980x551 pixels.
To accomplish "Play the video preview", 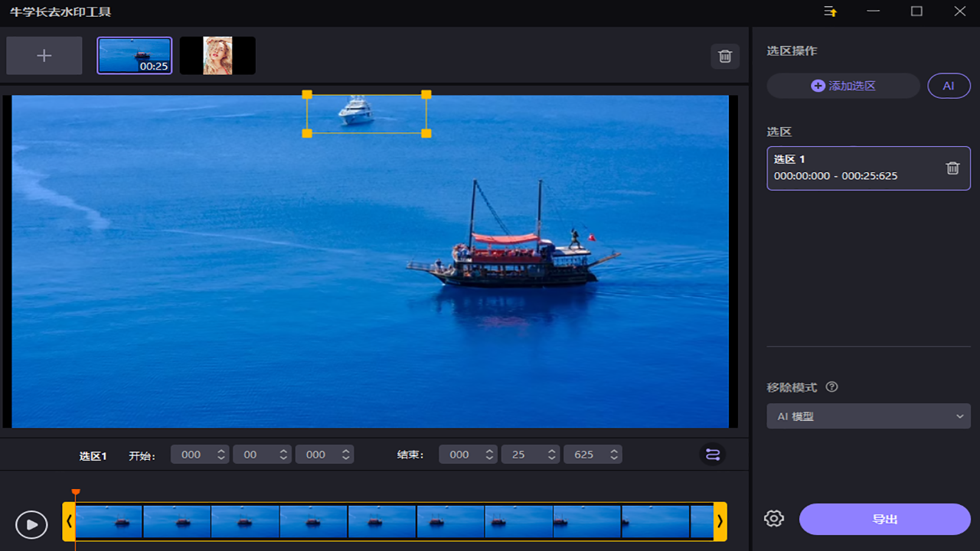I will [31, 525].
